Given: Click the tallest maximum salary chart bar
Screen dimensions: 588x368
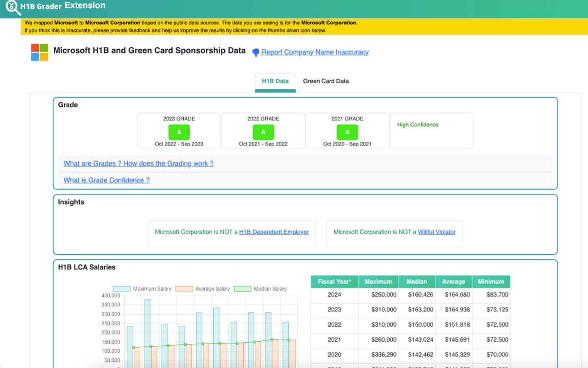Looking at the screenshot, I should (x=147, y=333).
